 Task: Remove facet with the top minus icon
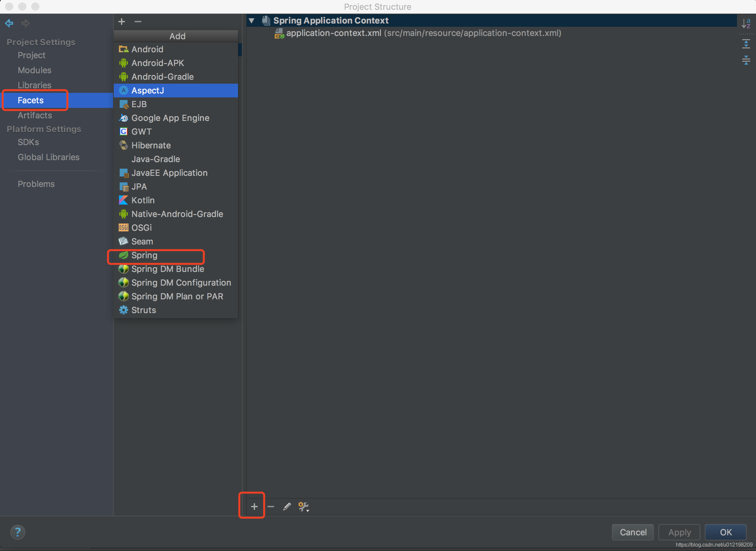[x=138, y=22]
